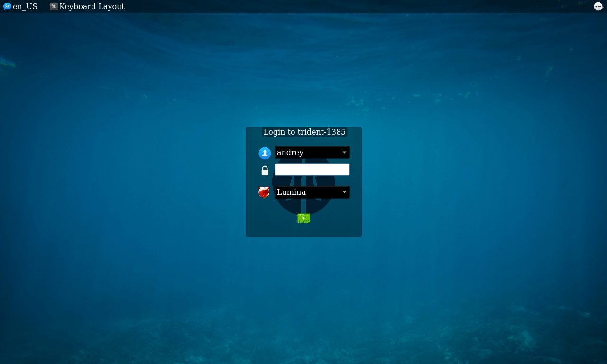Click the blue user avatar icon

pyautogui.click(x=265, y=153)
